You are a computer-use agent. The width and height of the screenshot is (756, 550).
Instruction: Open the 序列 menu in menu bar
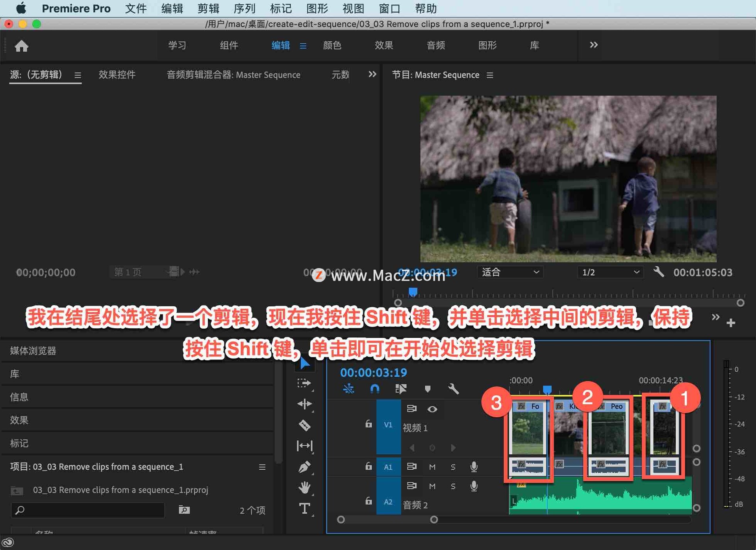(244, 8)
